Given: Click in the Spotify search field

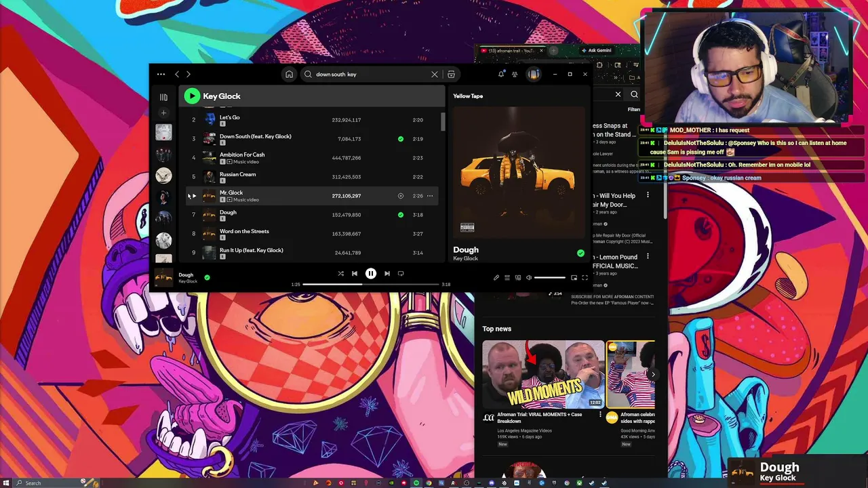Looking at the screenshot, I should click(370, 75).
